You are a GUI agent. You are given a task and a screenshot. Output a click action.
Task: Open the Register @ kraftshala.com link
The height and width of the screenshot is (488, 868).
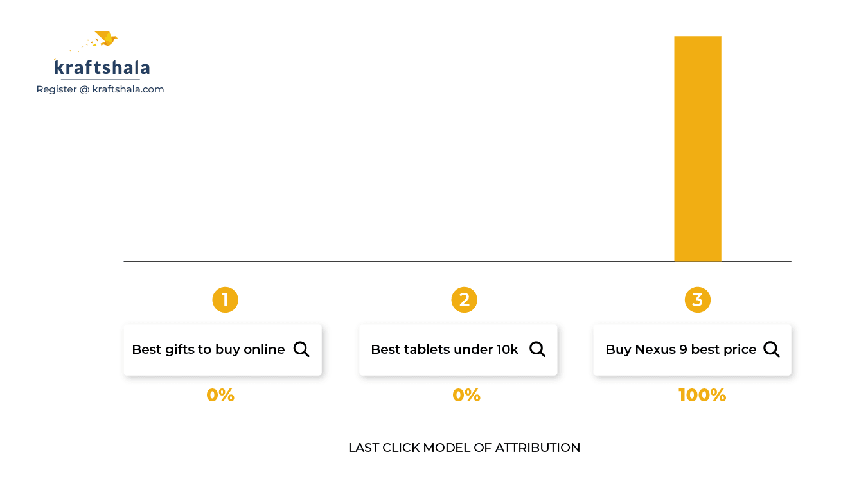coord(100,89)
